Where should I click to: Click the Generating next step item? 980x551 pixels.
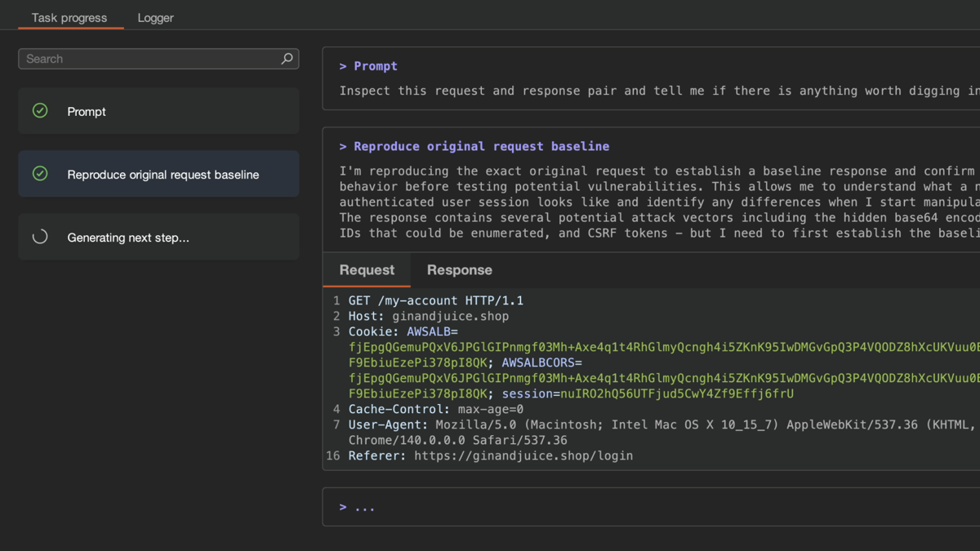[158, 238]
